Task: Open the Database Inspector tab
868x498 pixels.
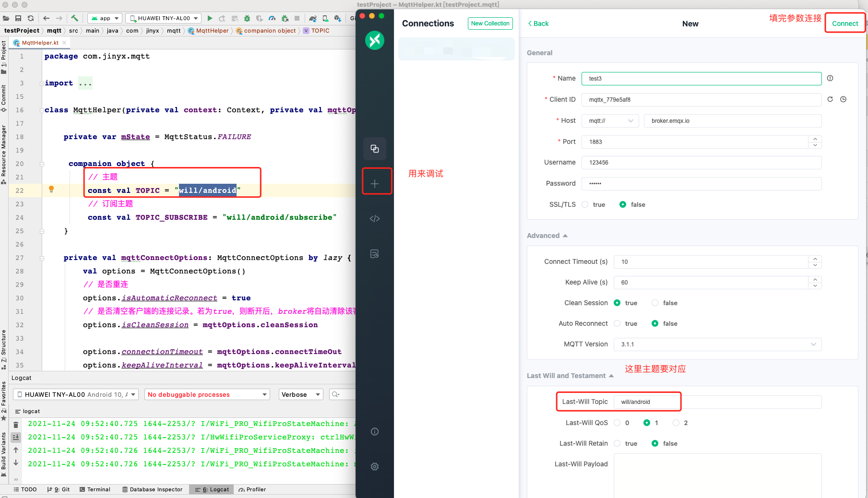Action: coord(152,489)
